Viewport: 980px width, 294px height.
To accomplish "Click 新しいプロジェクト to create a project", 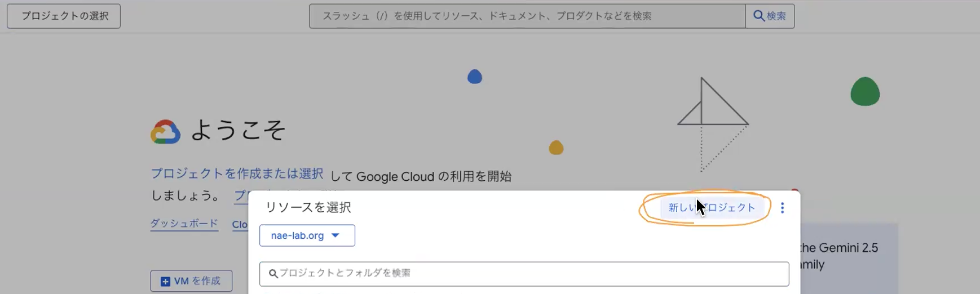I will (x=712, y=208).
